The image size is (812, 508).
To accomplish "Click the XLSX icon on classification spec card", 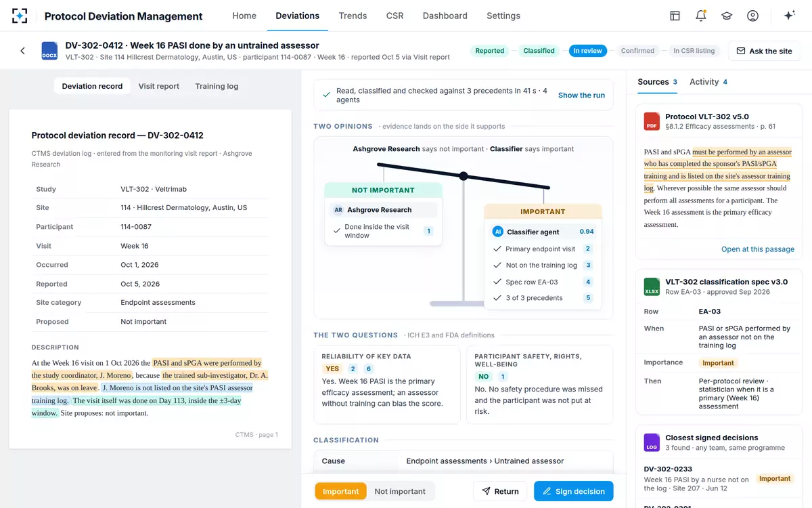I will point(652,287).
